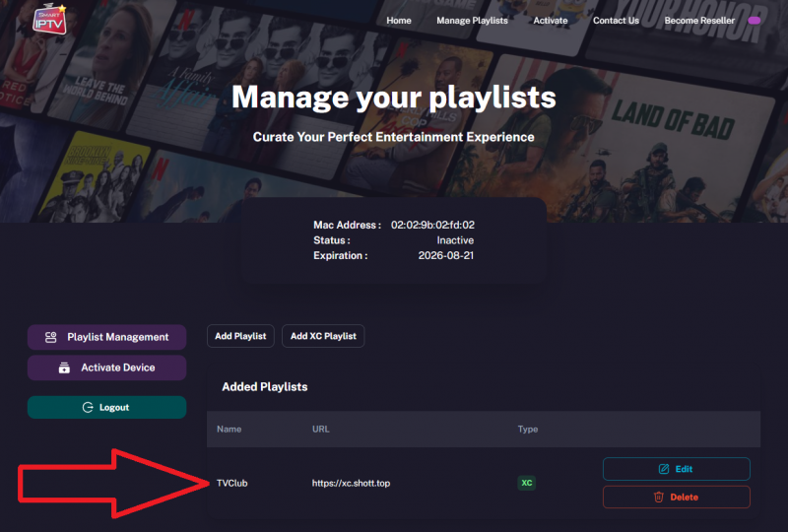Image resolution: width=788 pixels, height=532 pixels.
Task: Click the Logout arrow icon
Action: tap(88, 407)
